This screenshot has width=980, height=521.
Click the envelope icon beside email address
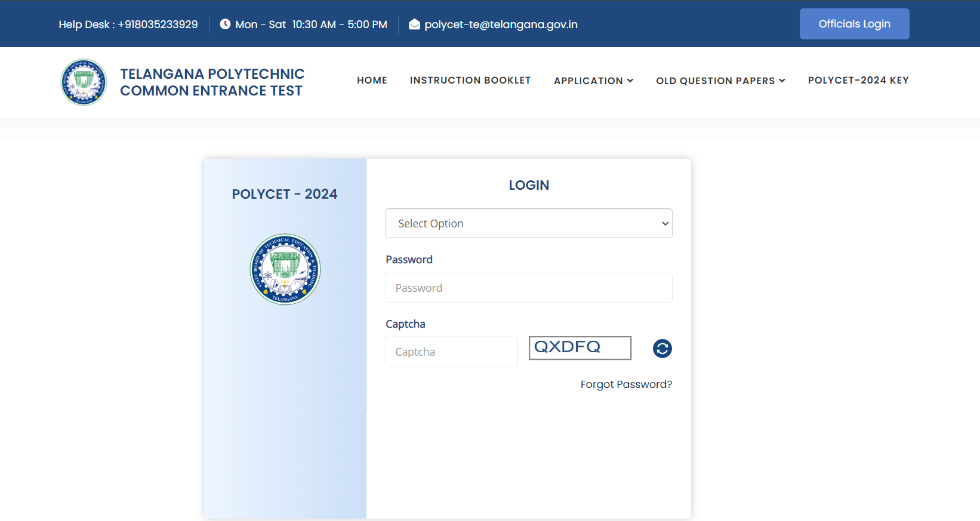pos(414,24)
